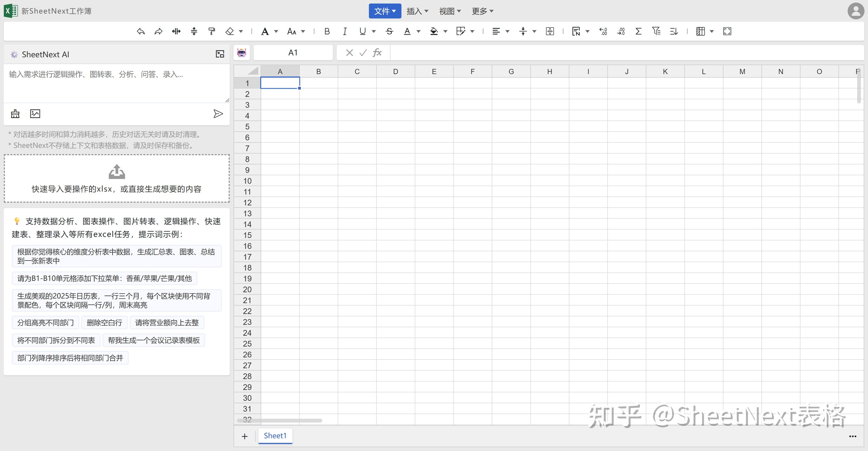
Task: Click the send arrow in AI panel
Action: (x=218, y=114)
